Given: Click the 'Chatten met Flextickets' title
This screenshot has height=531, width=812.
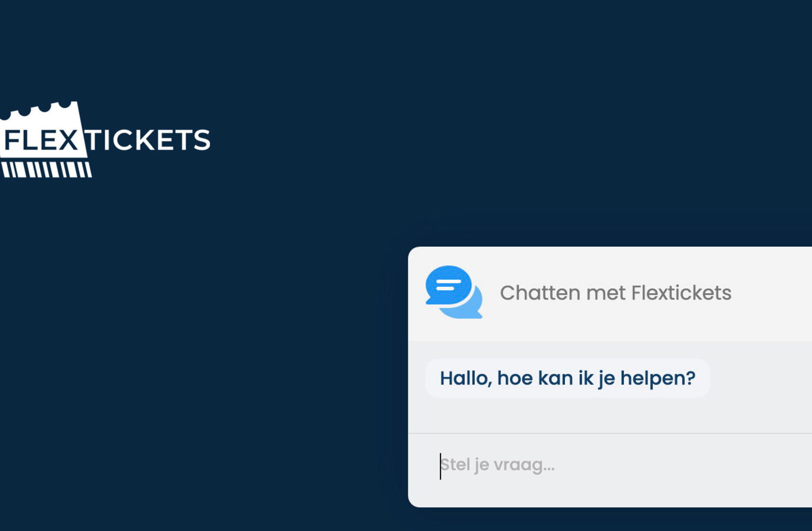Looking at the screenshot, I should (615, 293).
